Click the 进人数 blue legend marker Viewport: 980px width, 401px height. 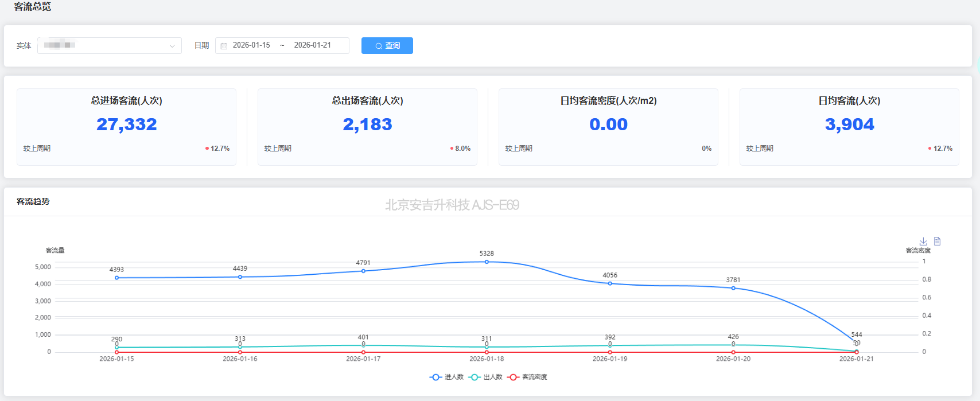point(435,377)
